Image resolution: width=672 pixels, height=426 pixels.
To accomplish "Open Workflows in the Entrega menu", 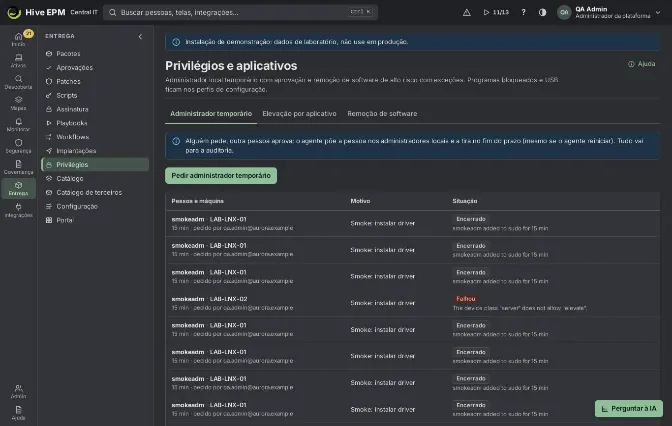I will coord(95,137).
